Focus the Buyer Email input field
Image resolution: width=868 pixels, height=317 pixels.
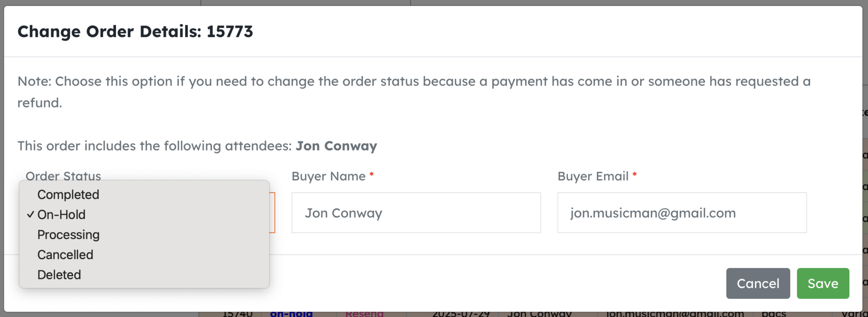pyautogui.click(x=682, y=213)
